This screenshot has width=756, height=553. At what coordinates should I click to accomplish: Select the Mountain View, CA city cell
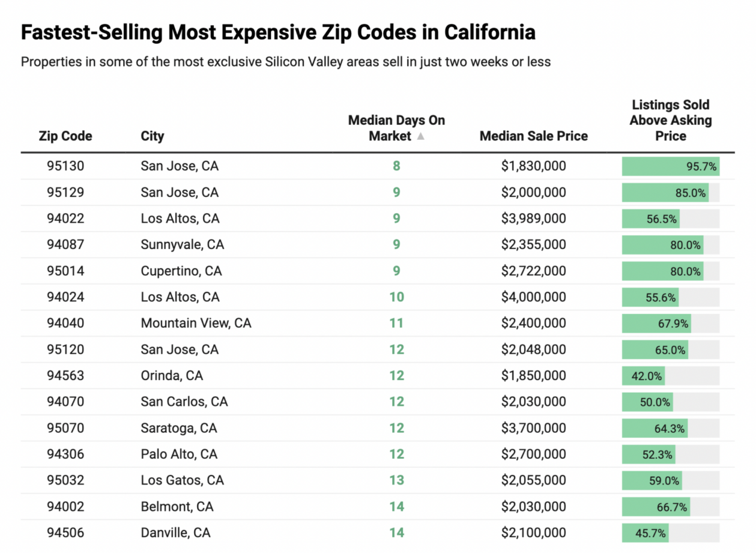pyautogui.click(x=196, y=324)
